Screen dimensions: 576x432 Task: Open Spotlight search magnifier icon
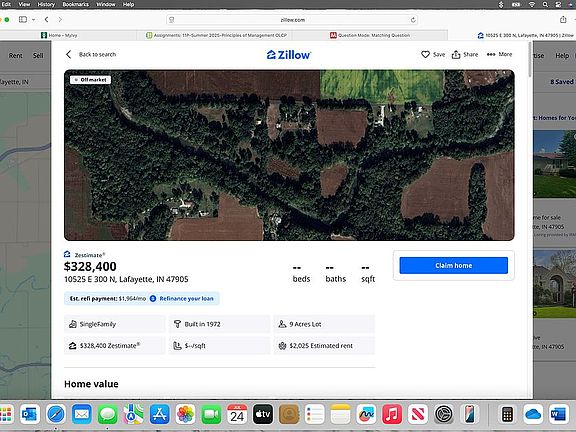point(546,4)
